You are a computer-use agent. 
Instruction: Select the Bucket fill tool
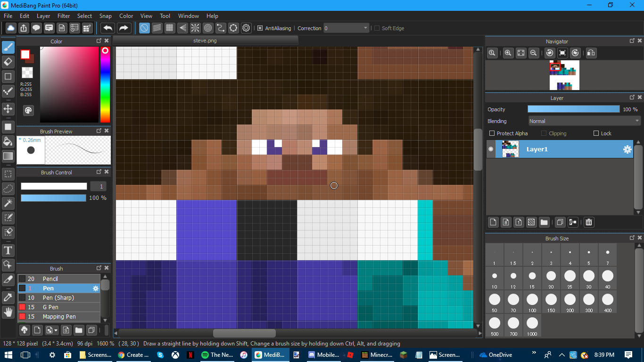(8, 141)
